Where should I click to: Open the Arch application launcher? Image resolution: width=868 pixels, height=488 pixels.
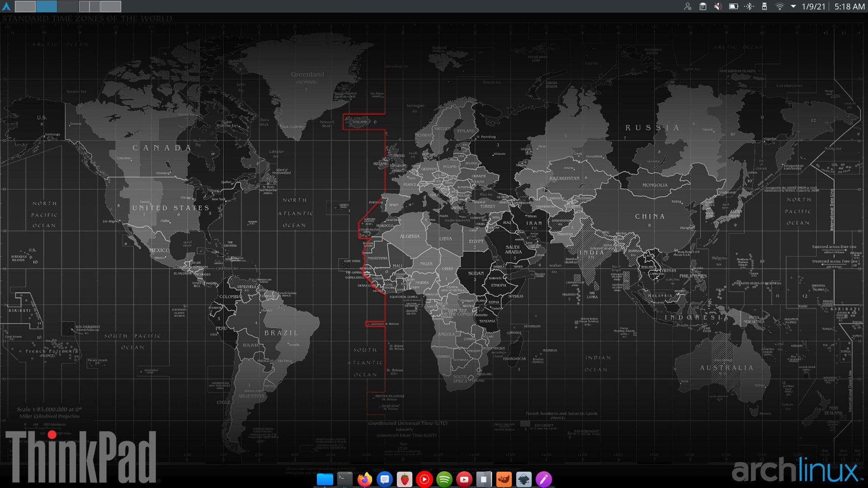(x=5, y=6)
